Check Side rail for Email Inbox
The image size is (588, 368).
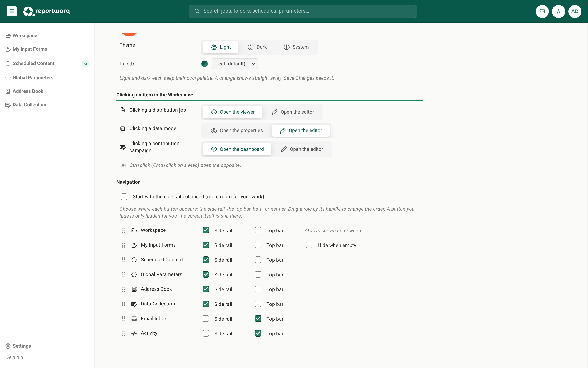click(206, 319)
